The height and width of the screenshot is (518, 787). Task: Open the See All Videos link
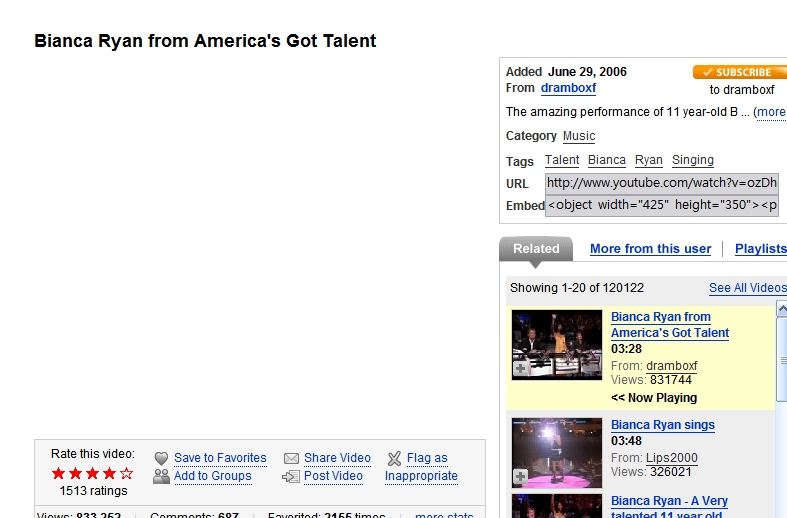point(747,288)
